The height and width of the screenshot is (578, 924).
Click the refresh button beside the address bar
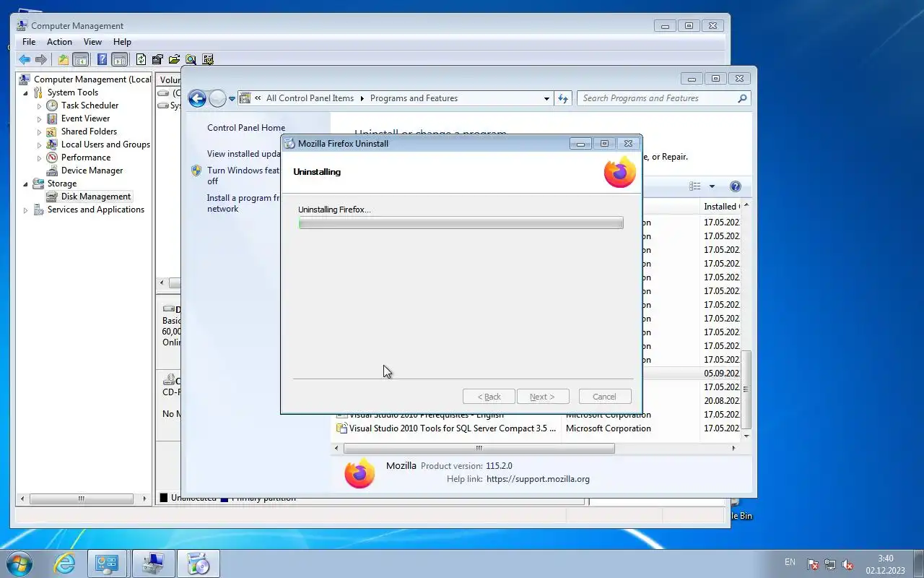(563, 98)
